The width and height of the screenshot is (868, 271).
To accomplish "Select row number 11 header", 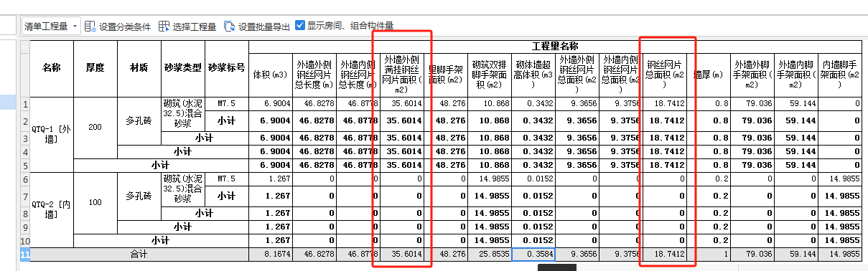I will click(24, 254).
